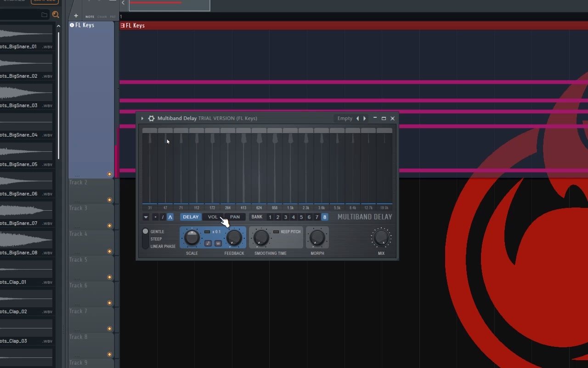
Task: Select the next preset arrow
Action: pyautogui.click(x=365, y=118)
